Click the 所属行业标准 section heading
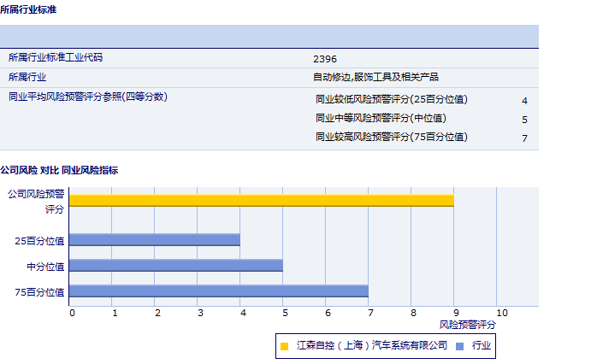Viewport: 597px width, 364px height. 28,9
